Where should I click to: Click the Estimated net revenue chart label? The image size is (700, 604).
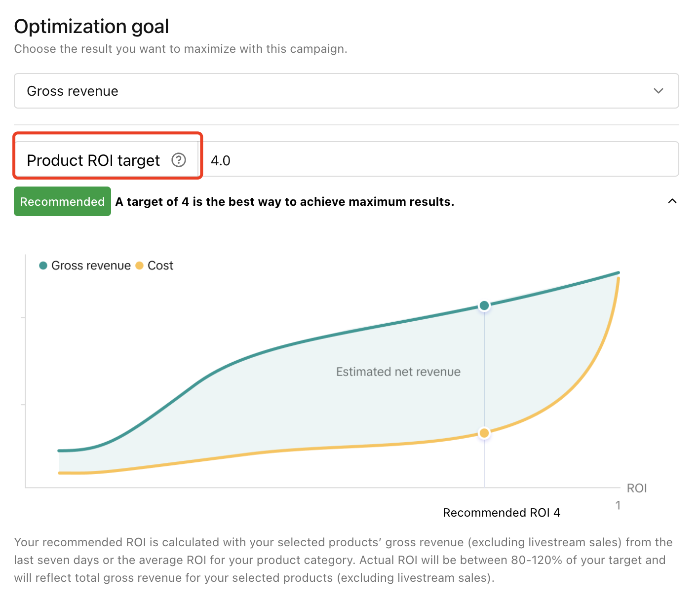click(398, 372)
